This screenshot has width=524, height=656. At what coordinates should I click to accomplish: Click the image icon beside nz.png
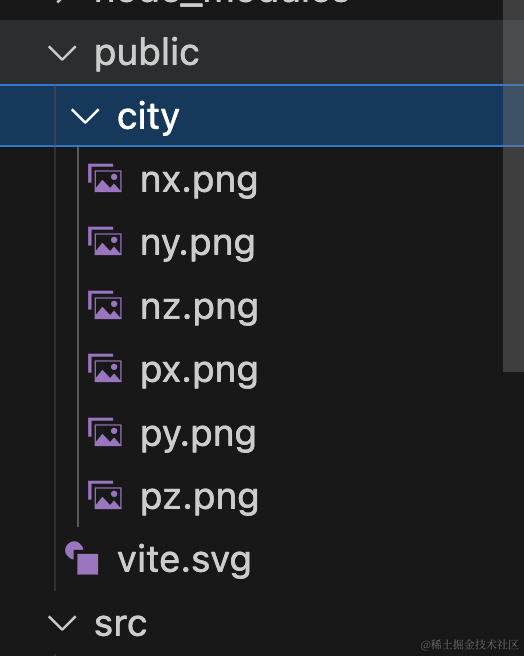pos(105,305)
